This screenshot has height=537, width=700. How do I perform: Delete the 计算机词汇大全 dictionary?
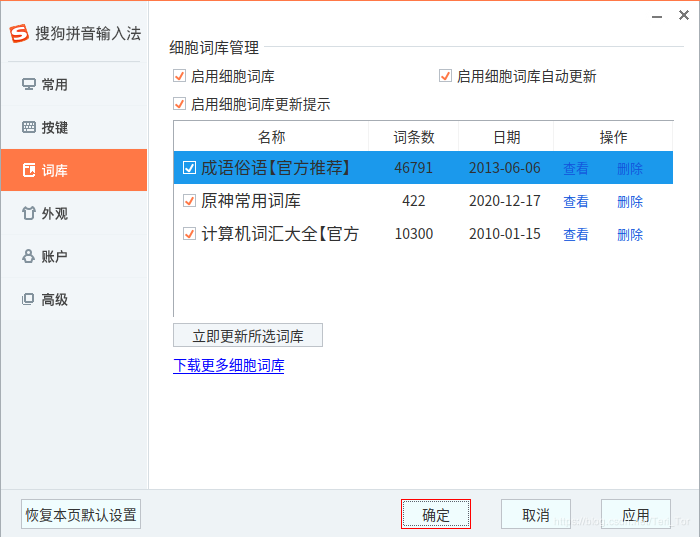[630, 234]
